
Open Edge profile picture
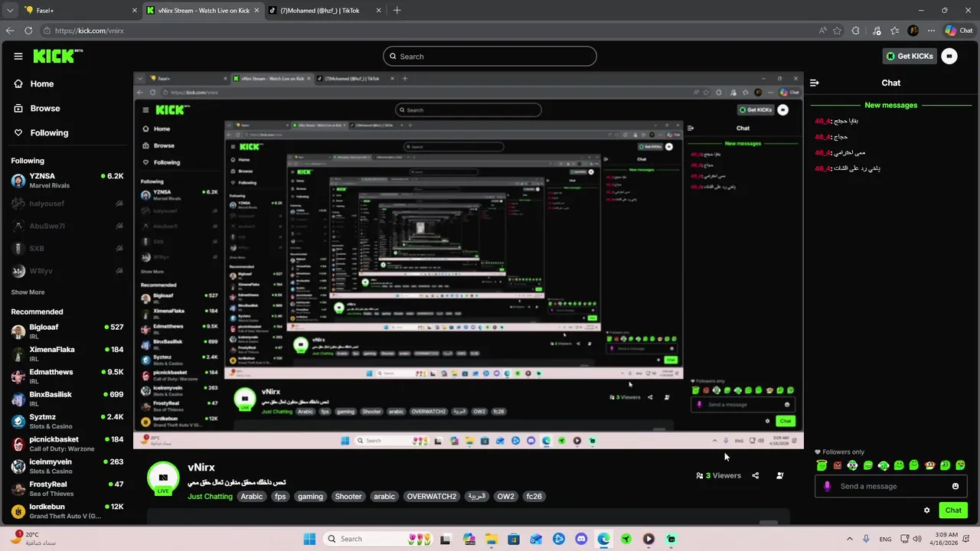coord(913,31)
